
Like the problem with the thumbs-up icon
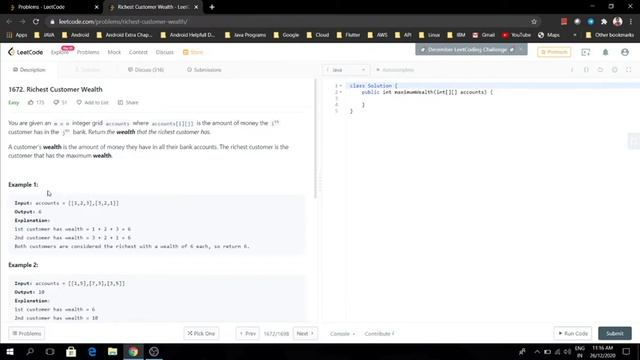click(31, 102)
